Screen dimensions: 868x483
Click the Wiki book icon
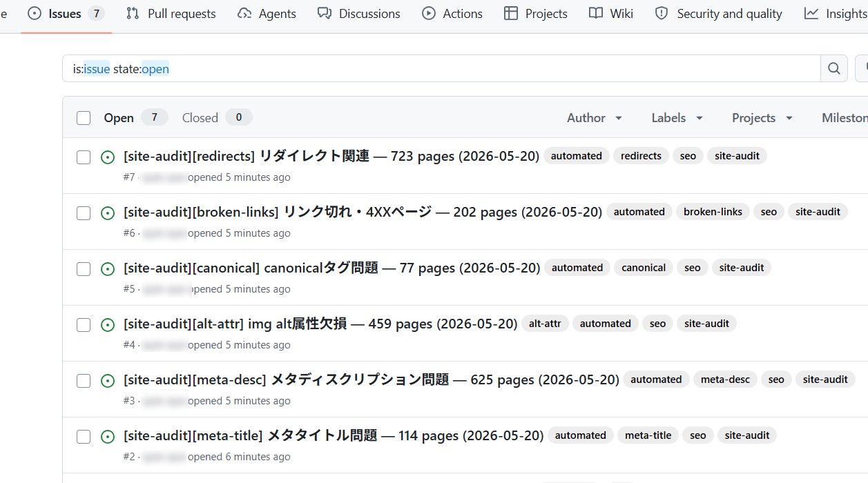[596, 13]
